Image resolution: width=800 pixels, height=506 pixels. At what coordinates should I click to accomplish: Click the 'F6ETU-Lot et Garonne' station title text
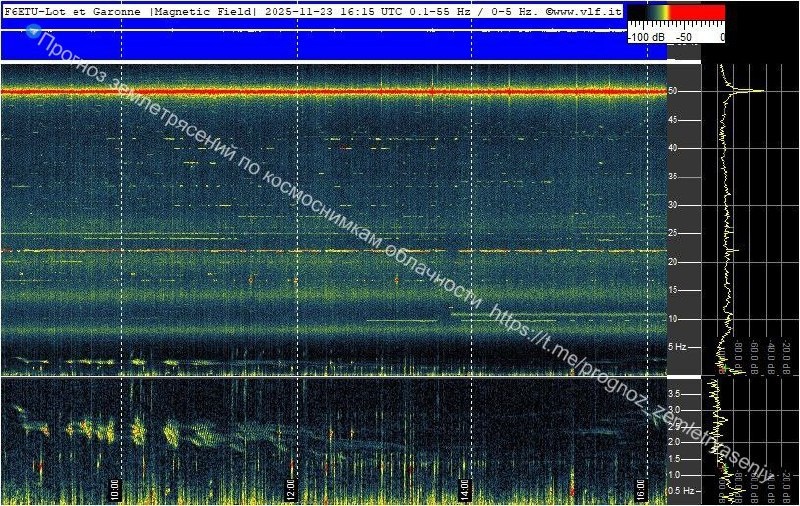coord(72,11)
